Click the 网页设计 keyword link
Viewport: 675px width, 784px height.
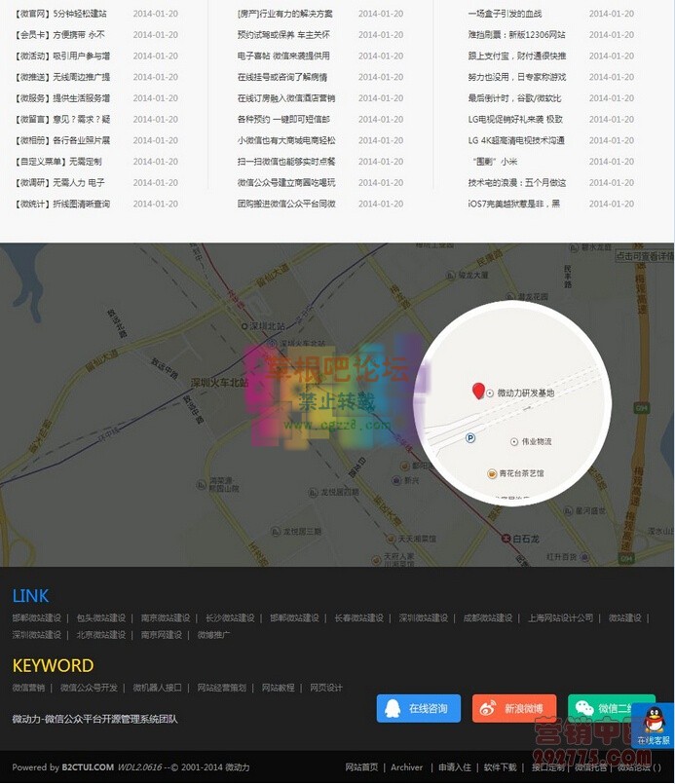click(326, 688)
